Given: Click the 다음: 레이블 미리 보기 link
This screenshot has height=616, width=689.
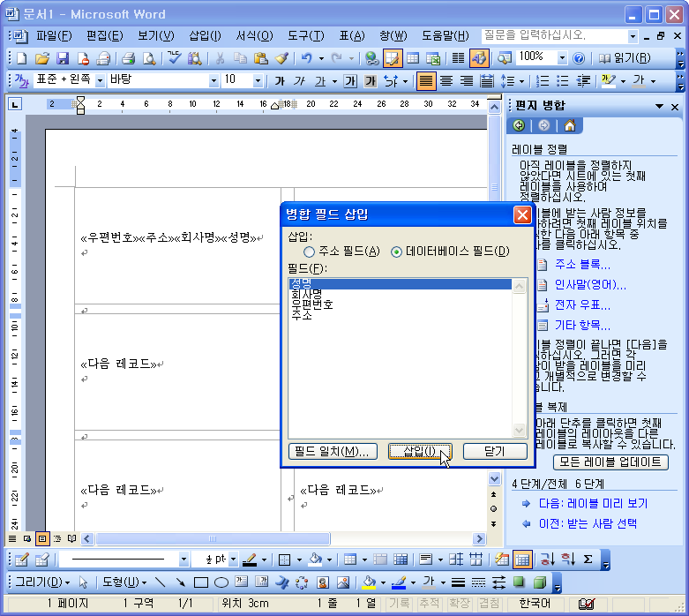Looking at the screenshot, I should [593, 503].
